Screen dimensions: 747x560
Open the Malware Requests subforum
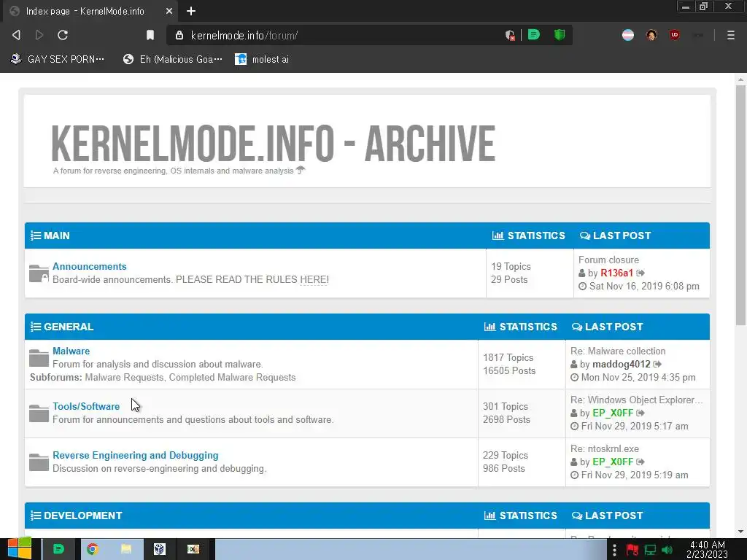click(124, 377)
